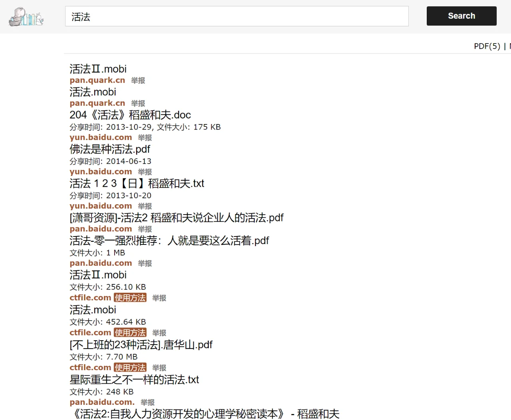
Task: Open 星际重生之不一样的活法.txt result
Action: 134,380
